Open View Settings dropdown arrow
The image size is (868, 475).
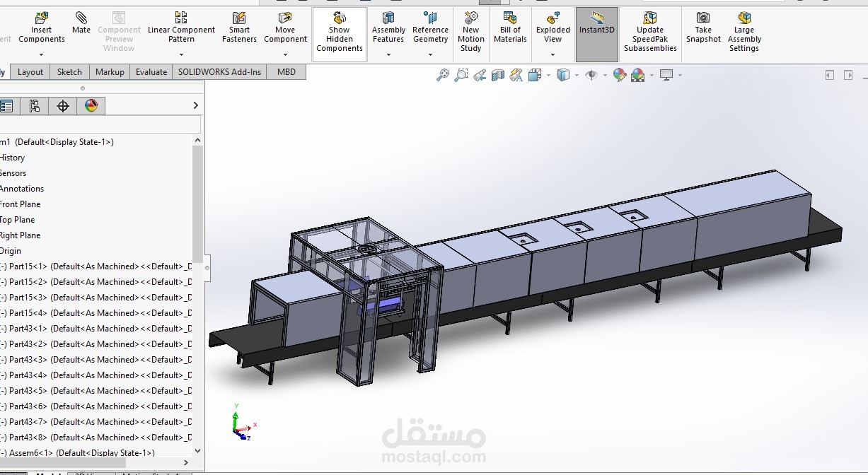click(x=680, y=75)
